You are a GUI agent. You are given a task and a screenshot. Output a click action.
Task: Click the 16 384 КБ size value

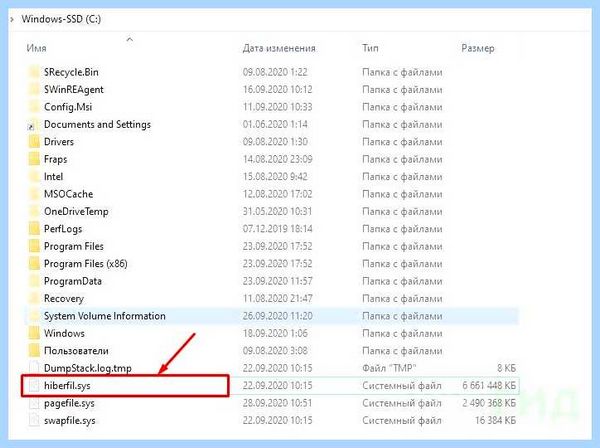pyautogui.click(x=496, y=420)
